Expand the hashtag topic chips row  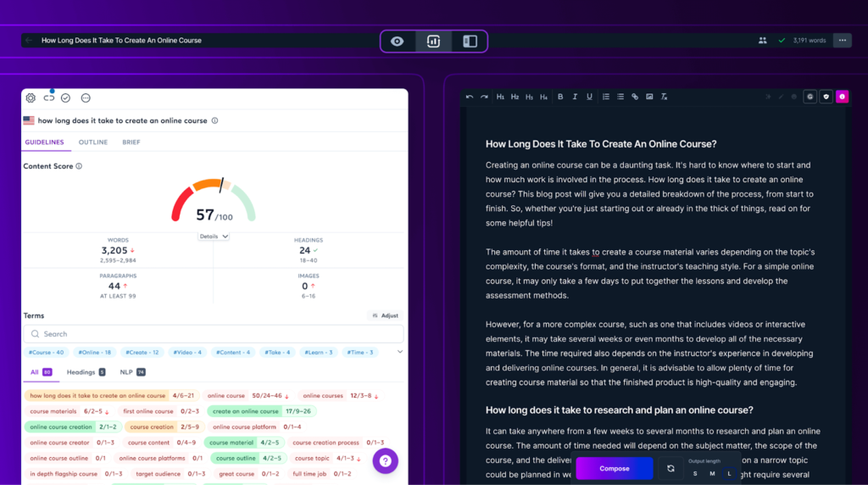[x=400, y=352]
